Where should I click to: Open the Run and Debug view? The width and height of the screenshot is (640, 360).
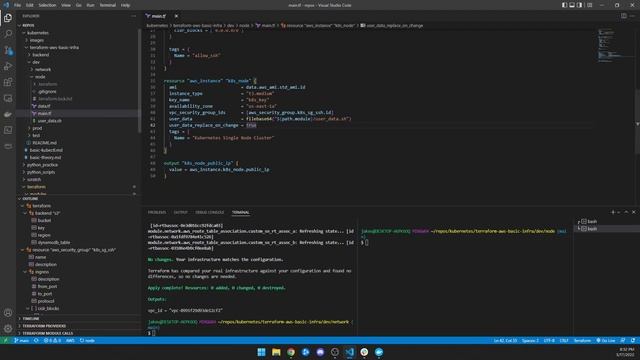[8, 66]
